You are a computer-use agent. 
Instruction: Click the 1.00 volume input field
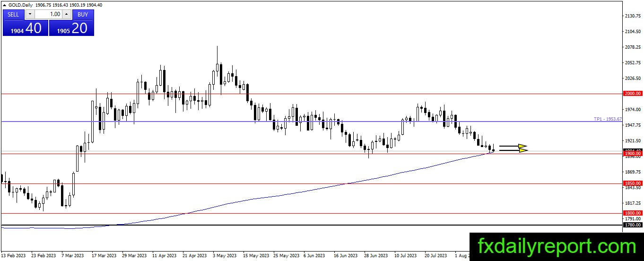coord(48,14)
